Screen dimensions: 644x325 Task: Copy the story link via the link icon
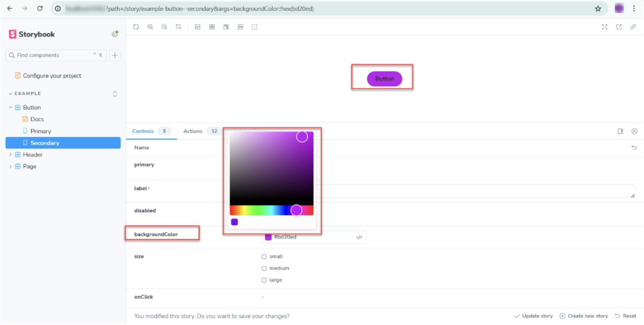[x=633, y=26]
